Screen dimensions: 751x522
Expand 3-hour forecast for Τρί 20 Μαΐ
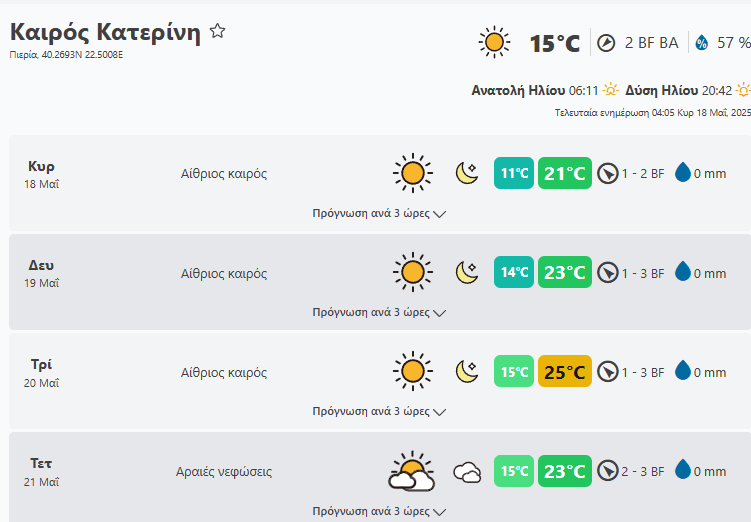coord(378,411)
